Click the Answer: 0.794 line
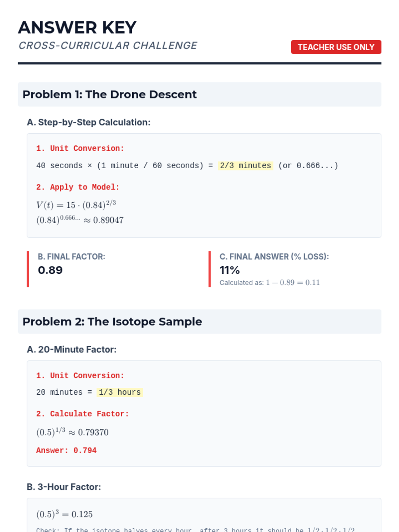Viewport: 399px width, 532px height. point(66,450)
